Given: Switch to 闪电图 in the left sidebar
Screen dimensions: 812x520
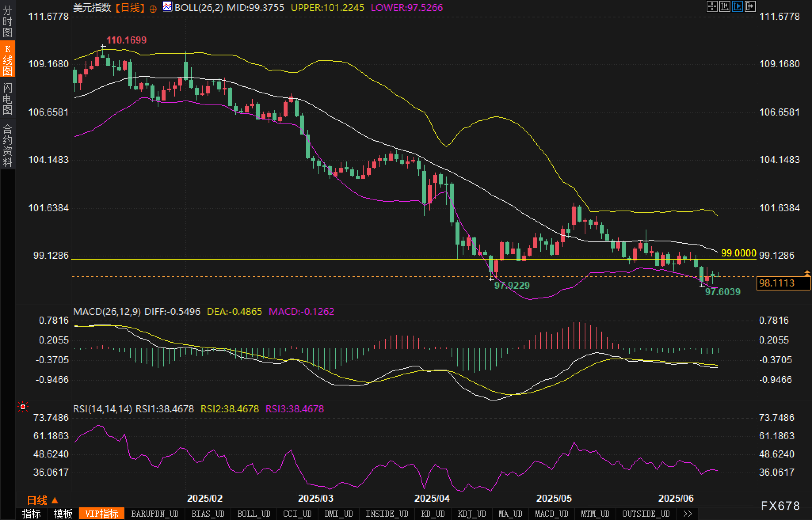Looking at the screenshot, I should [7, 99].
